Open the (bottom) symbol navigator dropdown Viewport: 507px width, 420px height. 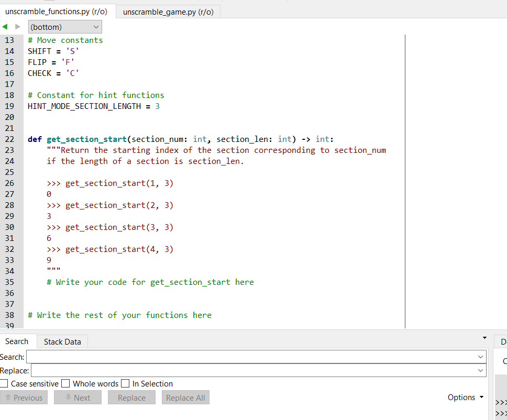click(x=64, y=26)
